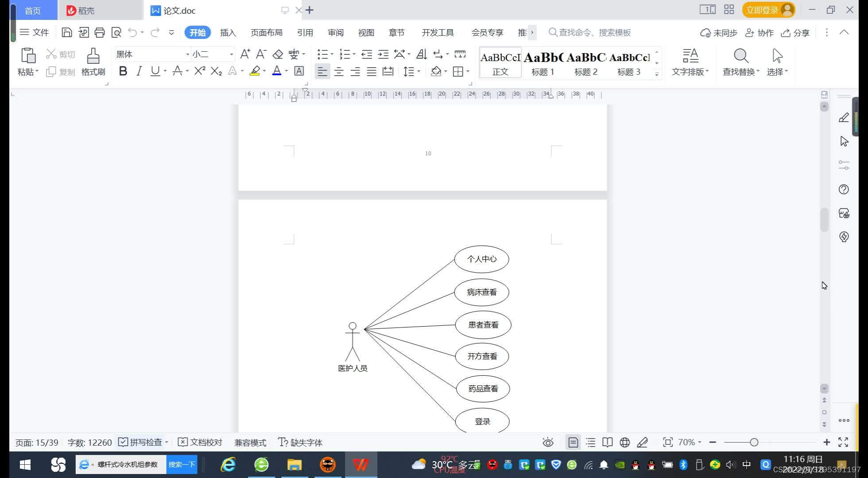
Task: Click the Undo arrow icon
Action: click(132, 32)
